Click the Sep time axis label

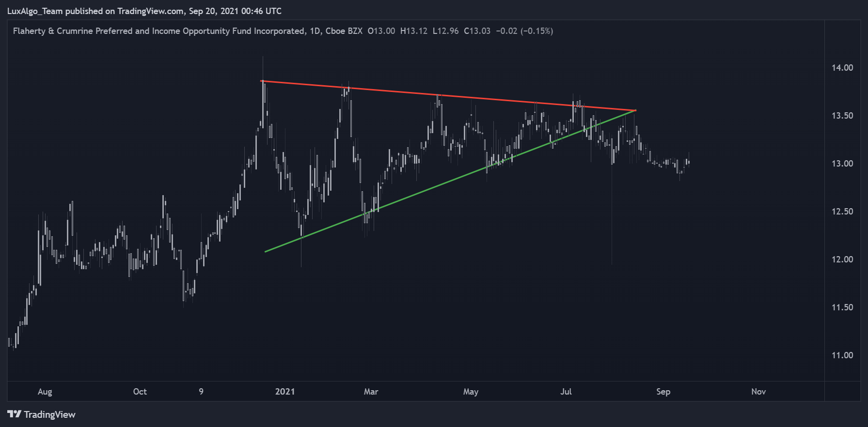pos(663,392)
